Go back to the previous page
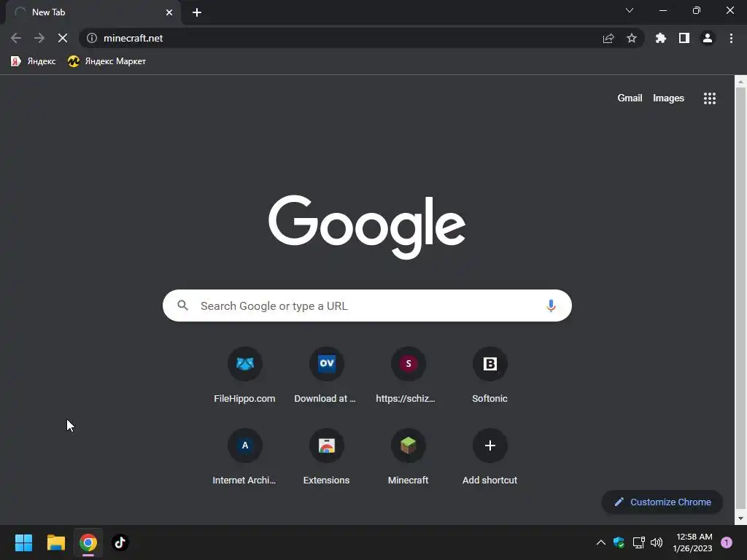This screenshot has width=747, height=560. (16, 38)
